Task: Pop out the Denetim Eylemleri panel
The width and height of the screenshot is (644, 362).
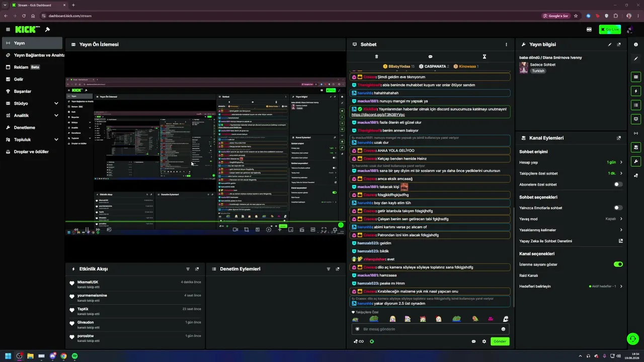Action: click(x=338, y=269)
